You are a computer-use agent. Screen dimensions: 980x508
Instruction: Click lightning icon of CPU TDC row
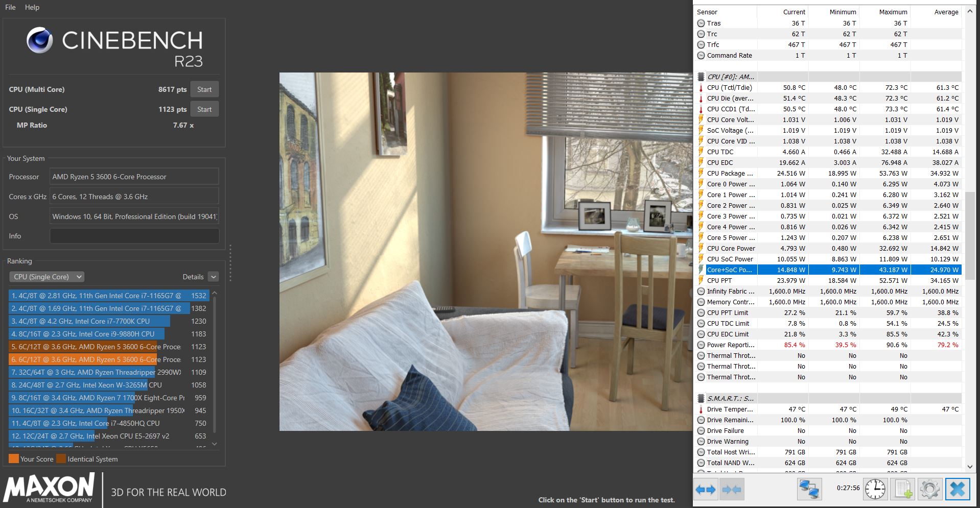pos(701,152)
